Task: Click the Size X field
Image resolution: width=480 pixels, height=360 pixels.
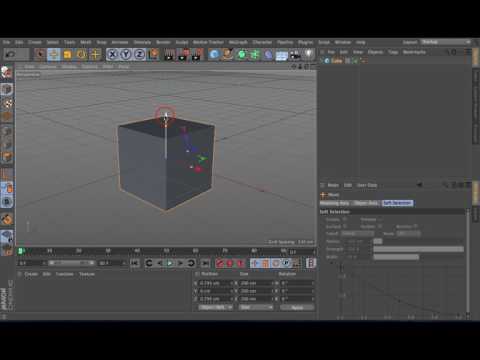Action: 256,283
